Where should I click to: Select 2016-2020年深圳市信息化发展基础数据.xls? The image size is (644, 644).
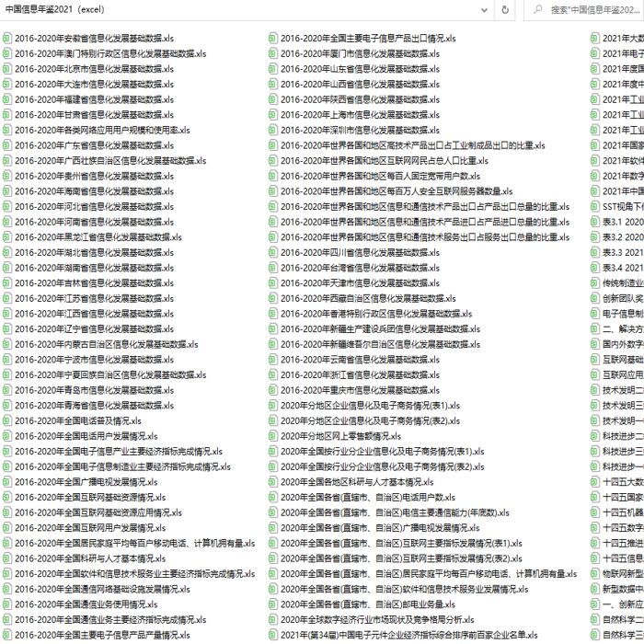pyautogui.click(x=361, y=131)
